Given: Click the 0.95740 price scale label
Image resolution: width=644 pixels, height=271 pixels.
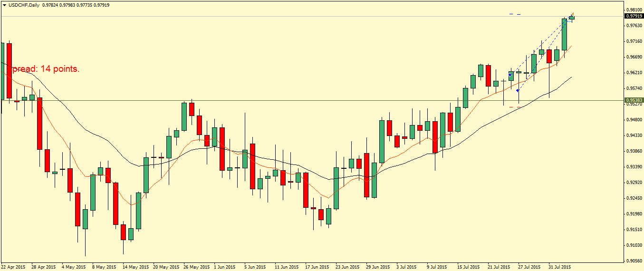Looking at the screenshot, I should [x=634, y=88].
